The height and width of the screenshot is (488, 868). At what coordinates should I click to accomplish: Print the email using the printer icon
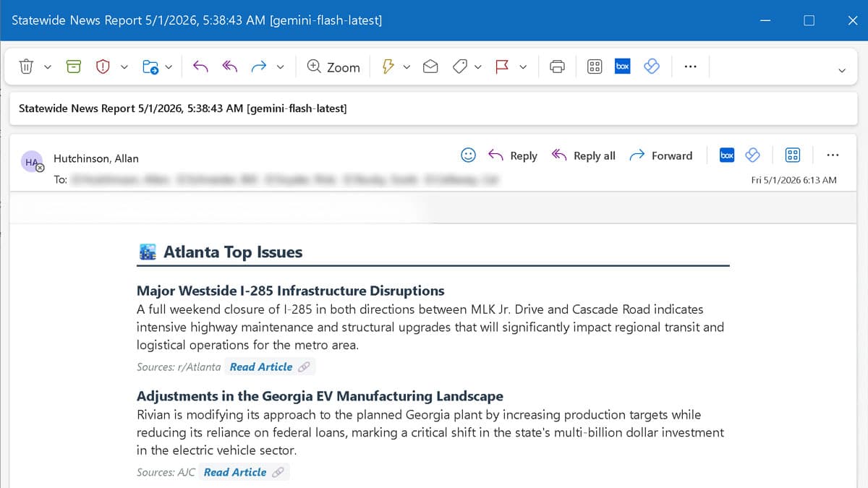tap(557, 67)
